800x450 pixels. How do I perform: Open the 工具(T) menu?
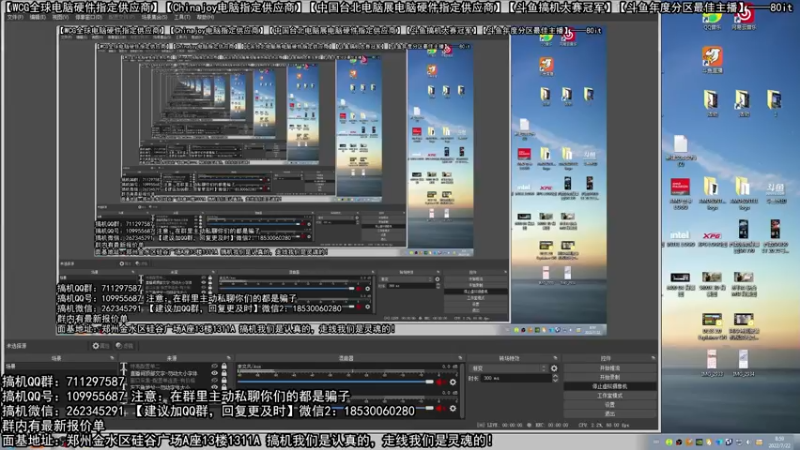pos(182,17)
